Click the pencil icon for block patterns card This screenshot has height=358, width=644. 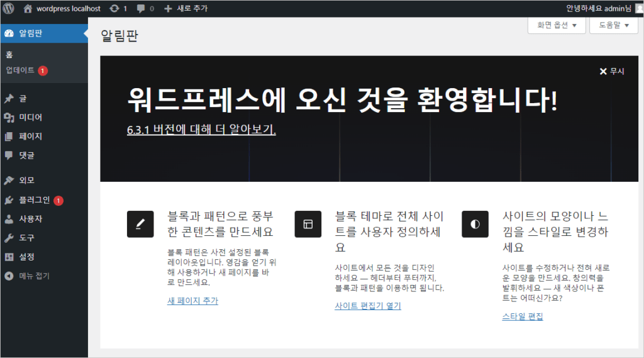[140, 225]
